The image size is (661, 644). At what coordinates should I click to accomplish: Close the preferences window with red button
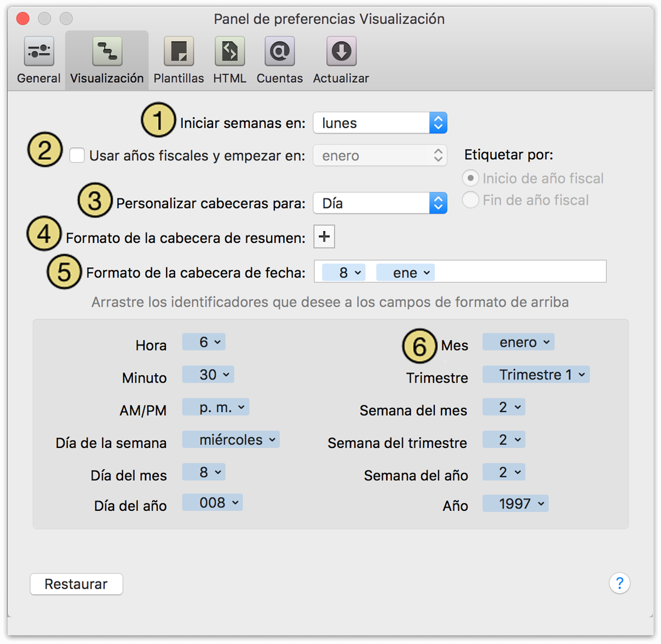pyautogui.click(x=23, y=19)
